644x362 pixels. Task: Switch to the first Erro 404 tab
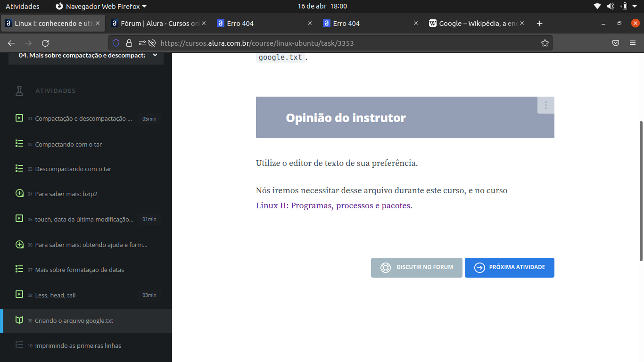[x=265, y=23]
